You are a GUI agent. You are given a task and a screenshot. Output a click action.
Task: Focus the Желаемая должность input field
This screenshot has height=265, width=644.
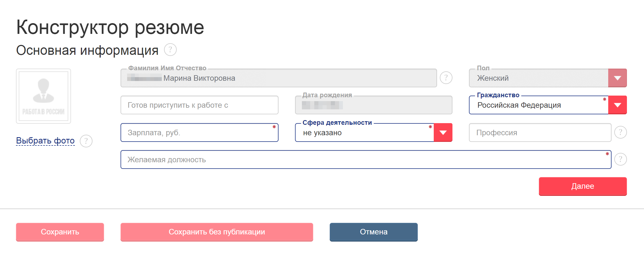[366, 159]
